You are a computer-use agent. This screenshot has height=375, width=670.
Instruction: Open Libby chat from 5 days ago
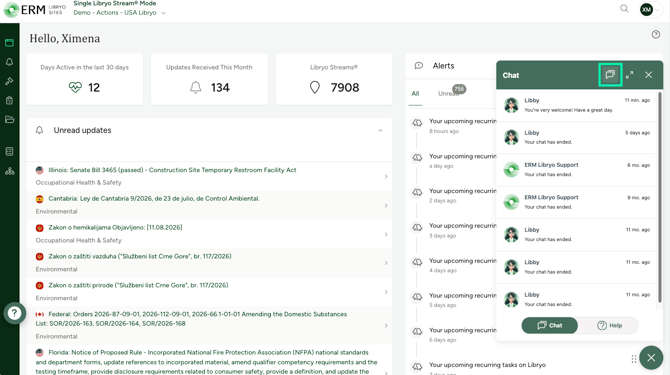pos(576,138)
